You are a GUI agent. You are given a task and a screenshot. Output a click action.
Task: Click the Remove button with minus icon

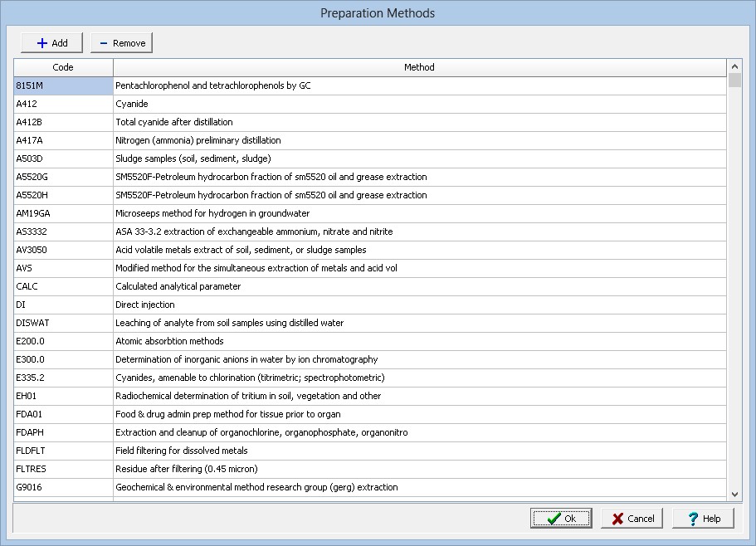(121, 43)
